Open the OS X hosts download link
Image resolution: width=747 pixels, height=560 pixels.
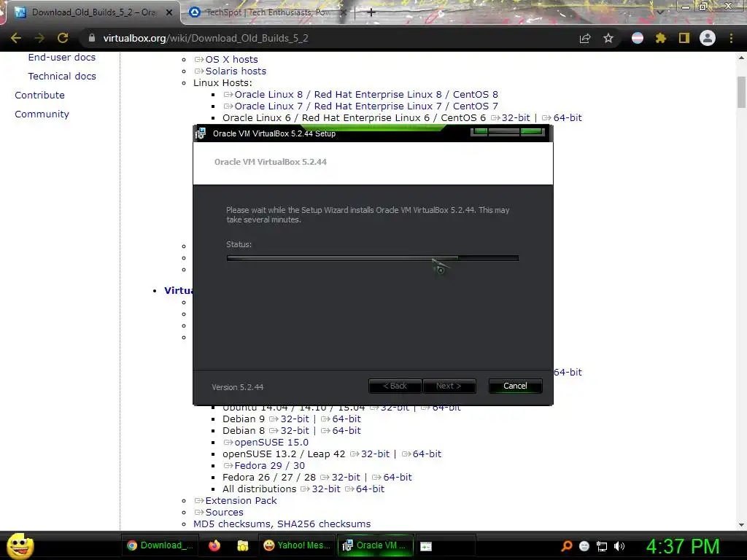click(x=231, y=60)
